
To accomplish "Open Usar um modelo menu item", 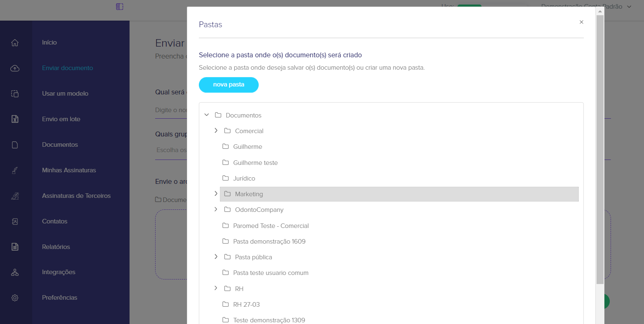I will point(65,94).
